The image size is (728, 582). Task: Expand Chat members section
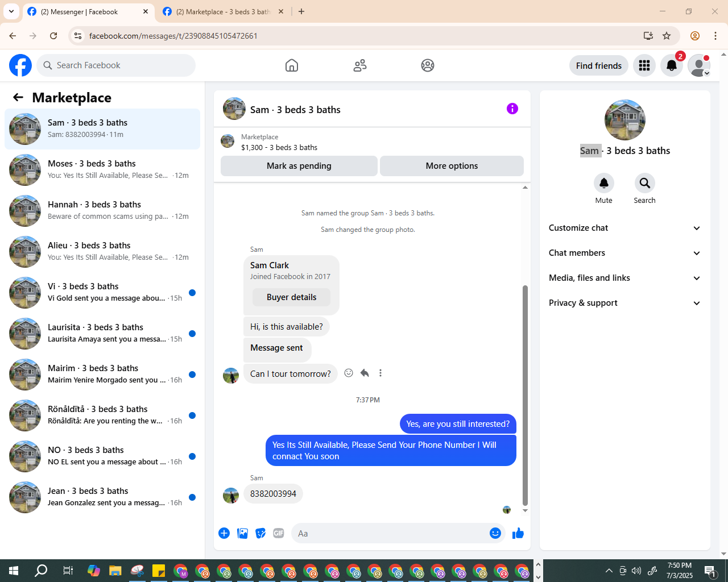[x=624, y=253]
